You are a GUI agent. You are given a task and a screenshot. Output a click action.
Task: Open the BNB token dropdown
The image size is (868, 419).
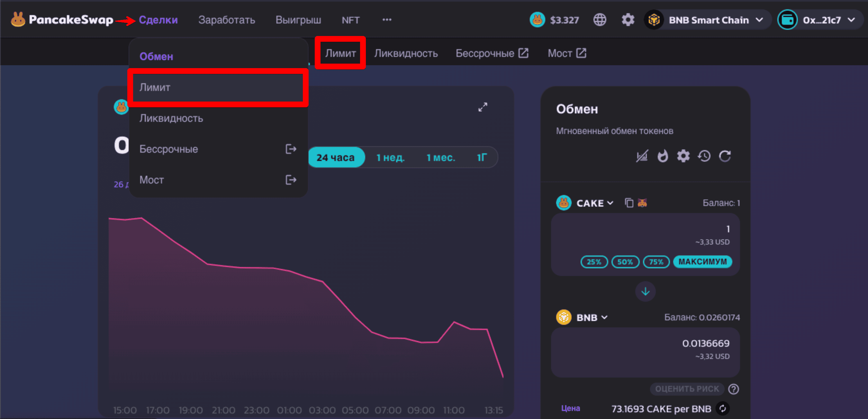592,317
